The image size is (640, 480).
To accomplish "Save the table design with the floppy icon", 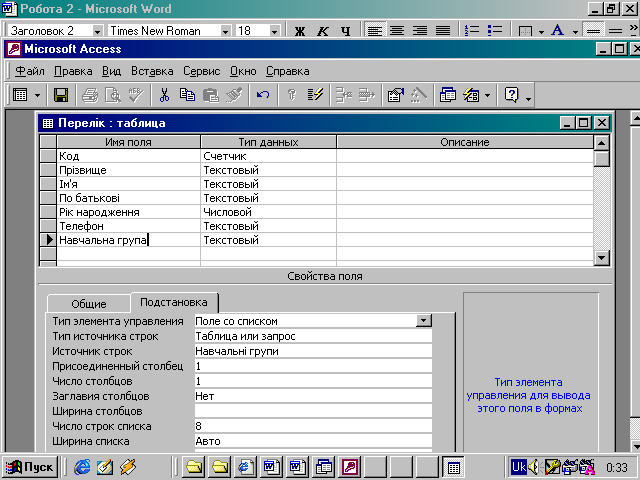I will 61,95.
